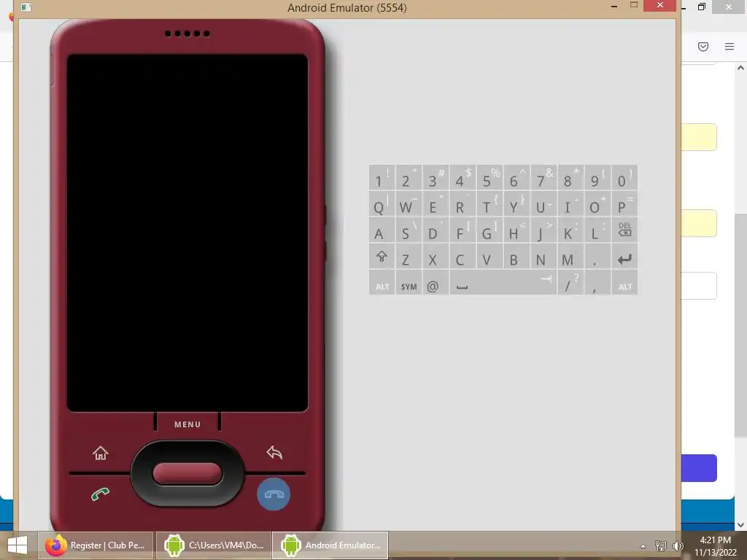747x560 pixels.
Task: Show hidden system tray icons arrow
Action: coord(643,545)
